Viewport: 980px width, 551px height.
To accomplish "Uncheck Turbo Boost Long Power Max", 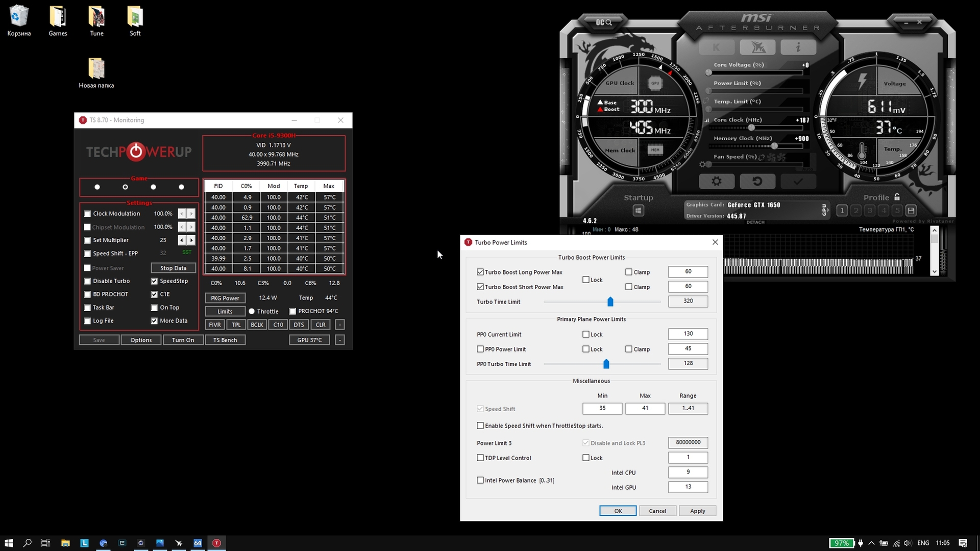I will [x=480, y=272].
